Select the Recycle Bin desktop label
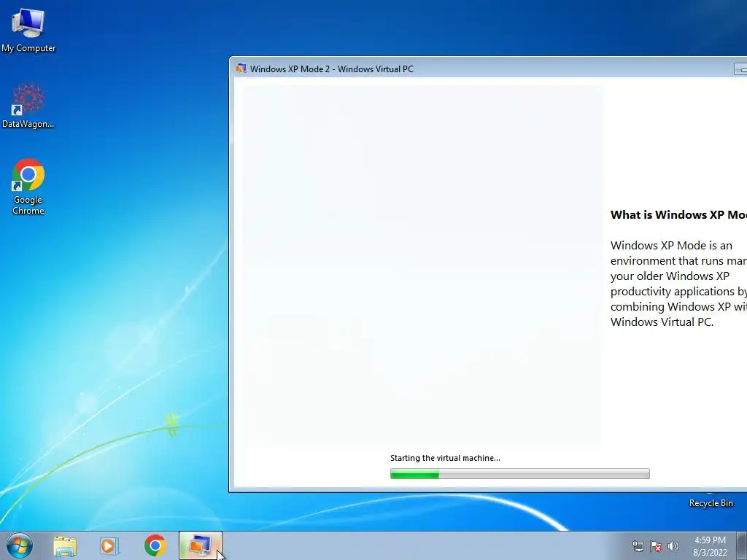This screenshot has height=560, width=747. [711, 503]
